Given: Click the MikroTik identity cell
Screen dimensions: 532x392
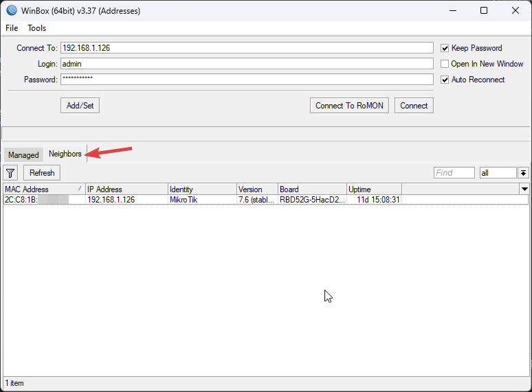Looking at the screenshot, I should pyautogui.click(x=202, y=200).
